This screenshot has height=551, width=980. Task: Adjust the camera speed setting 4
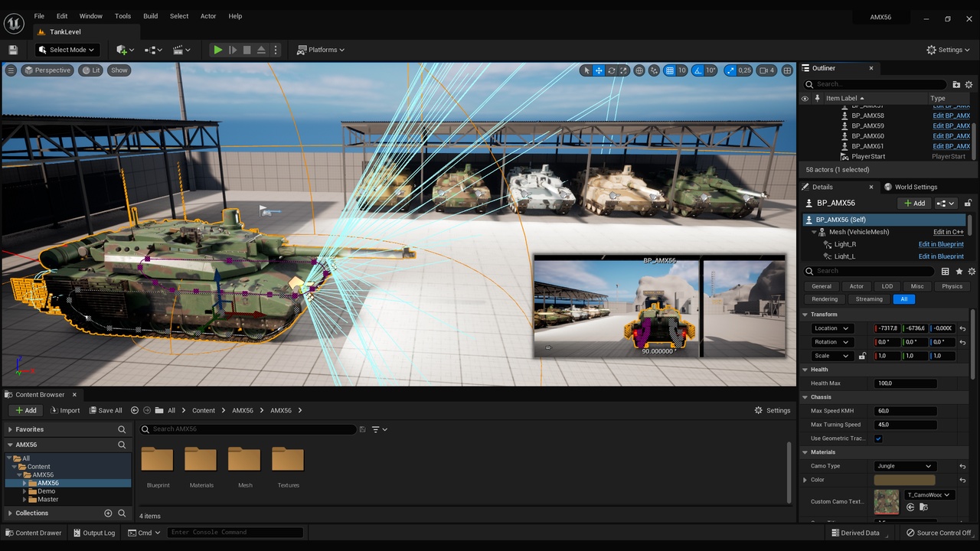766,70
